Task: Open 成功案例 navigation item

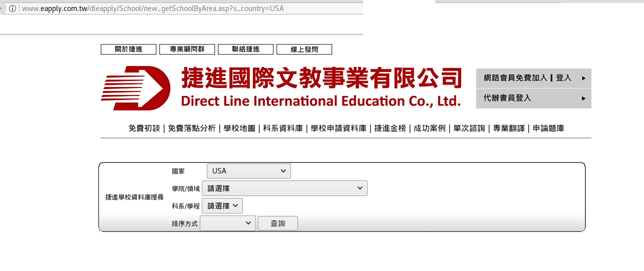Action: click(430, 128)
